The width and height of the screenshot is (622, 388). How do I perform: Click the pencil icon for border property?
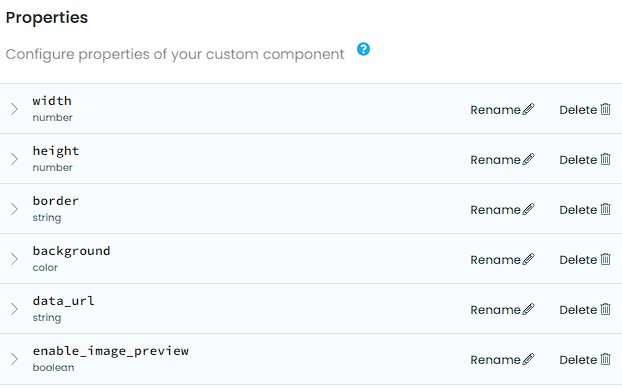(528, 209)
